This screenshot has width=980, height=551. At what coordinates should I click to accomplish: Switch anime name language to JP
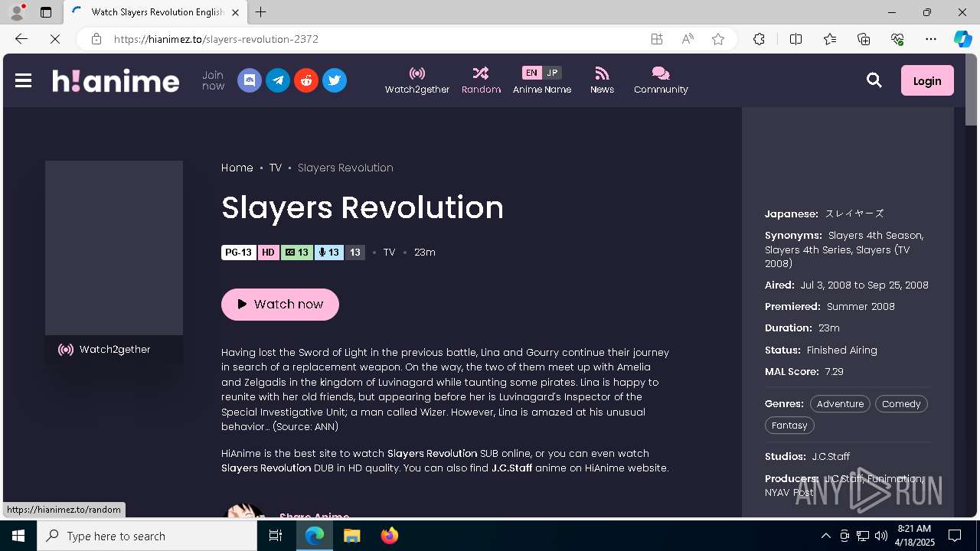point(552,73)
